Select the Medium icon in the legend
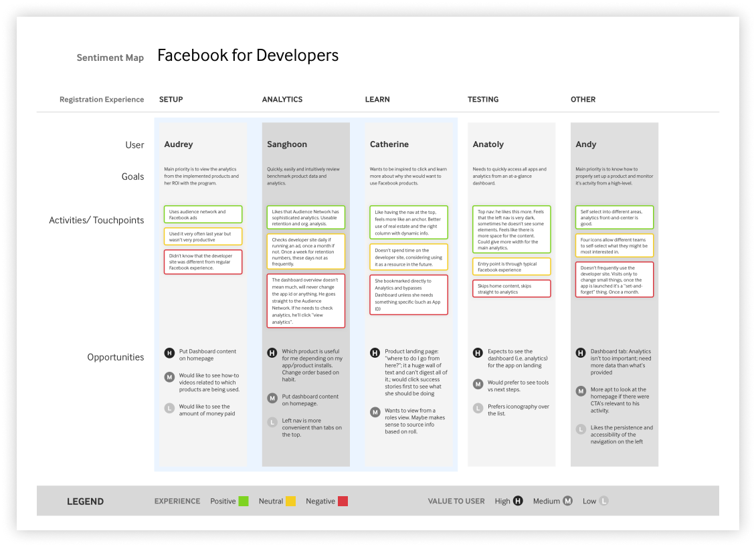 (x=567, y=500)
